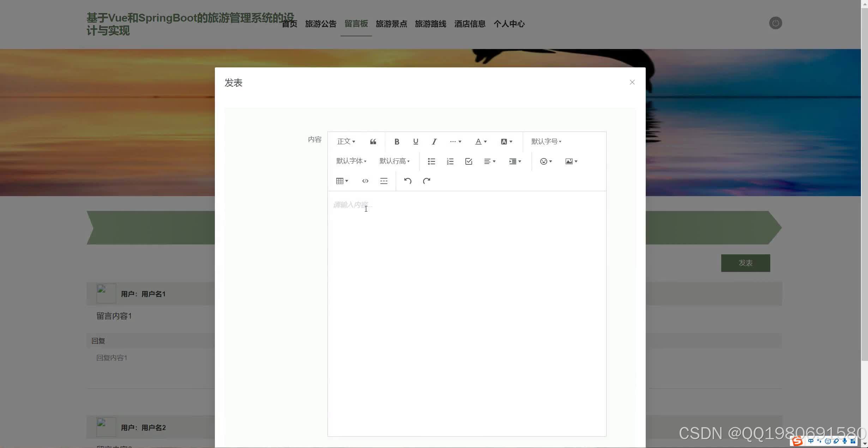Toggle the checklist task list option

(x=468, y=161)
